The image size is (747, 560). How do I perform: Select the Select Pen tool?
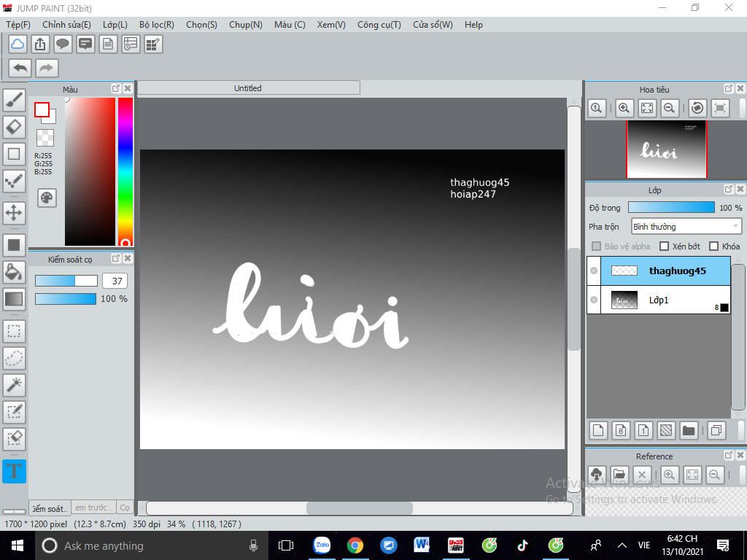coord(14,411)
